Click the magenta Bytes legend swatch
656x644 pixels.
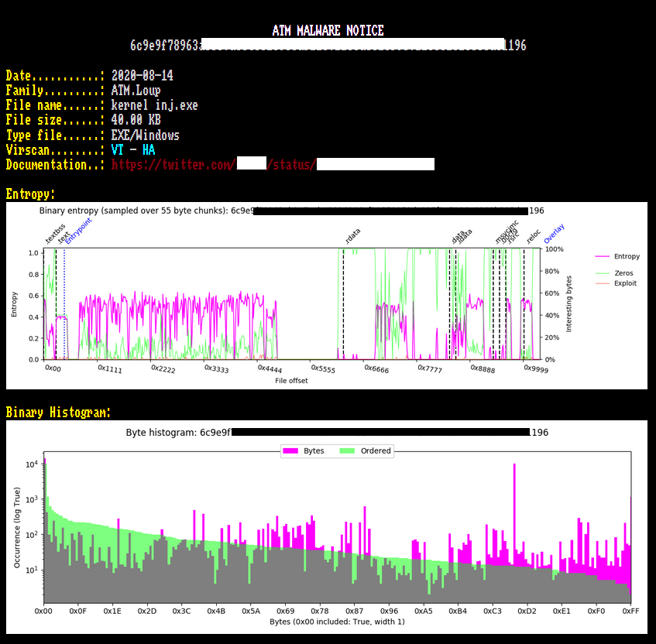[x=290, y=450]
